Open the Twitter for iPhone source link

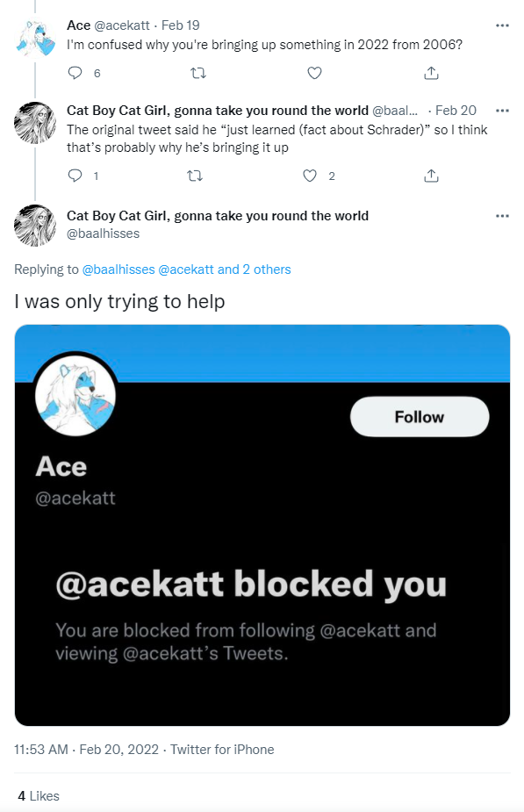tap(222, 750)
